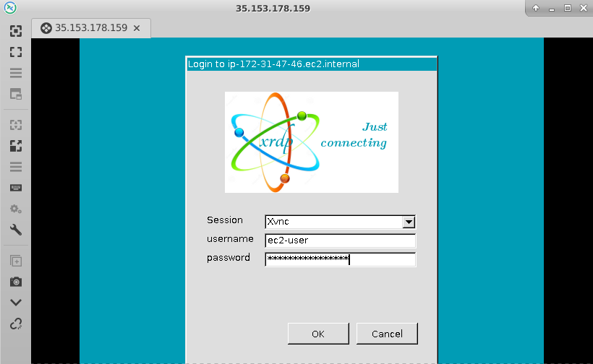Open connection preferences gears icon
Viewport: 593px width, 364px height.
(15, 209)
